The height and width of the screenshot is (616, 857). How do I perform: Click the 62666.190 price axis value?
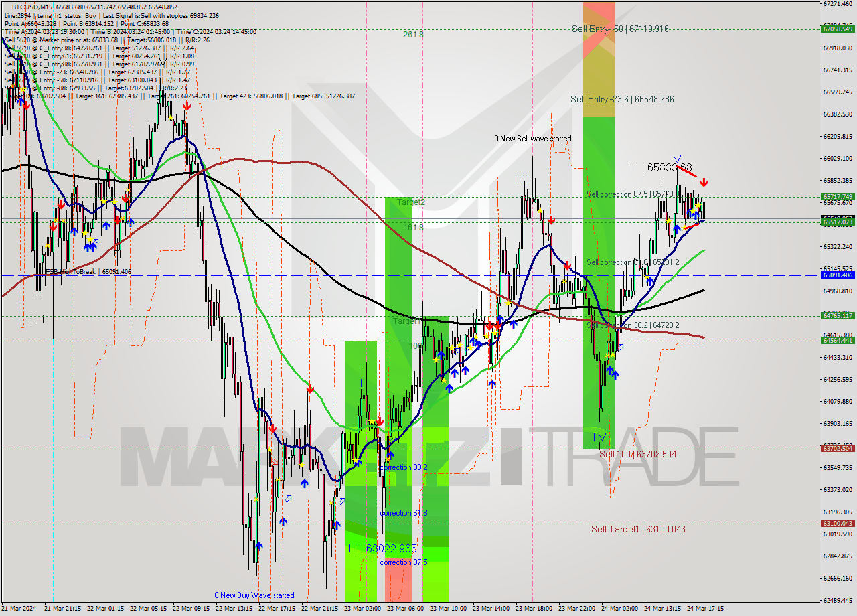point(837,579)
